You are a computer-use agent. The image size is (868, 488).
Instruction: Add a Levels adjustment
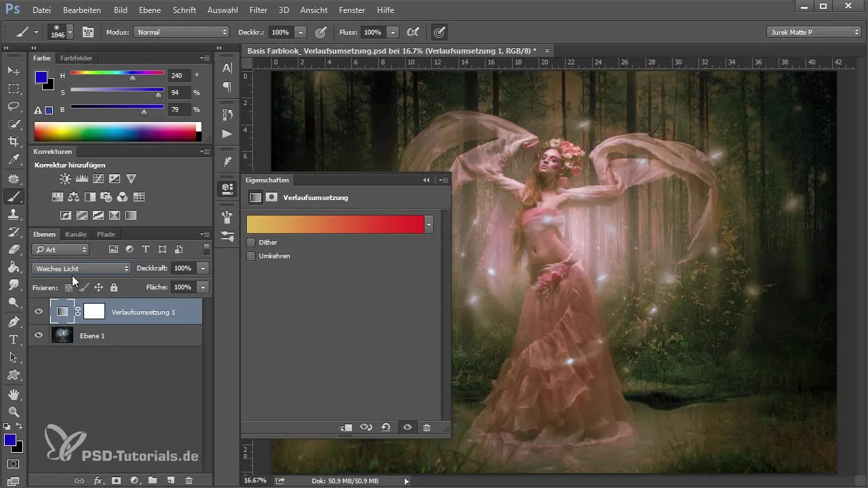82,179
